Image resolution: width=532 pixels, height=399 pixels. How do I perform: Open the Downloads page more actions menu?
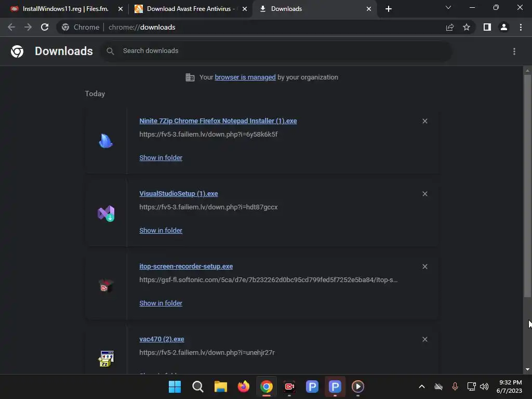click(514, 51)
